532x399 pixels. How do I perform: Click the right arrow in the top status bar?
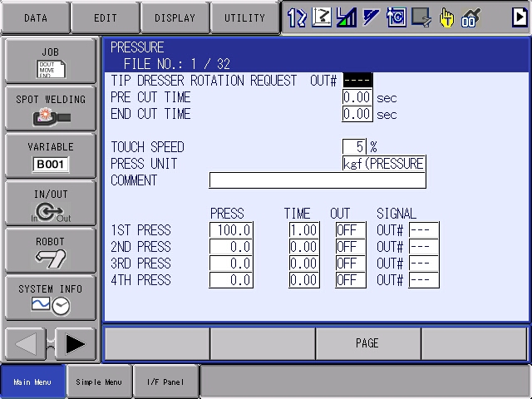pos(520,17)
